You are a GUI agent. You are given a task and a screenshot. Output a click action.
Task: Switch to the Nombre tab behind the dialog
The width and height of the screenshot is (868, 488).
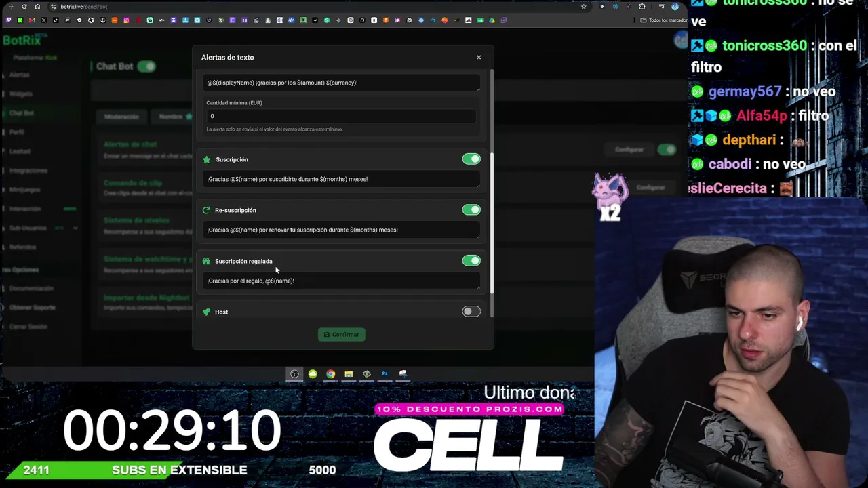click(x=171, y=117)
